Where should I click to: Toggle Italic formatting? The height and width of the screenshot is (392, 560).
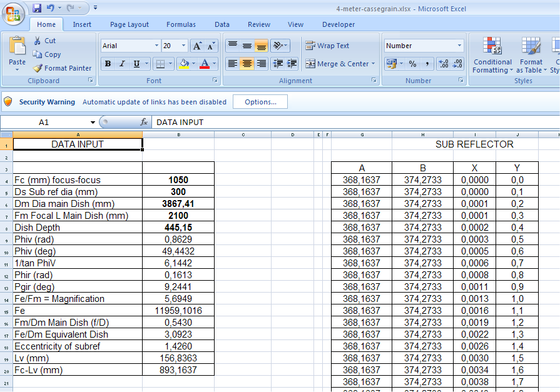(x=122, y=64)
